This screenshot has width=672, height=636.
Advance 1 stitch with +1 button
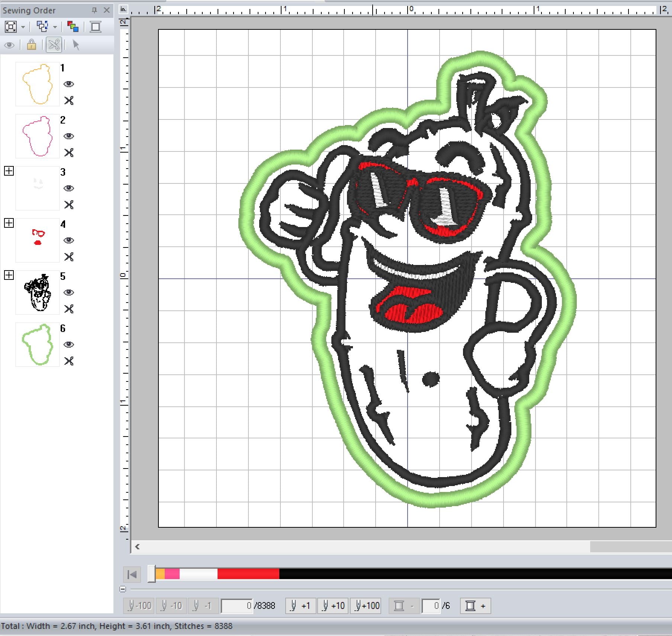tap(300, 606)
